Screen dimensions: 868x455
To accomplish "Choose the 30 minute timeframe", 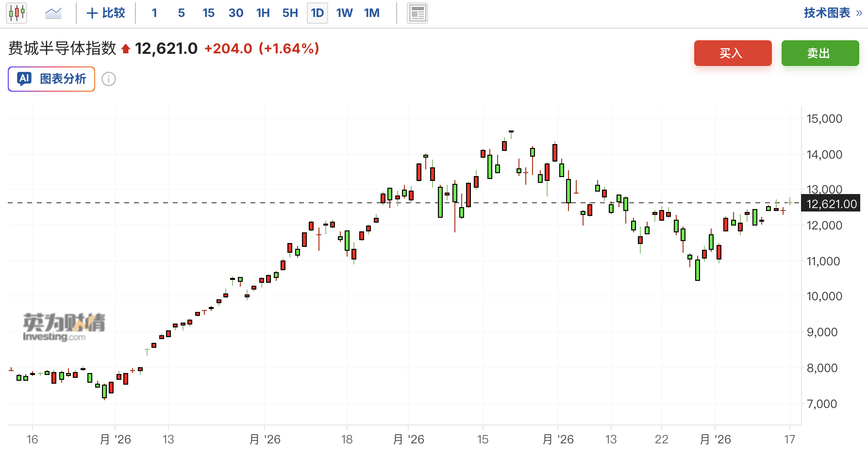I will [236, 13].
